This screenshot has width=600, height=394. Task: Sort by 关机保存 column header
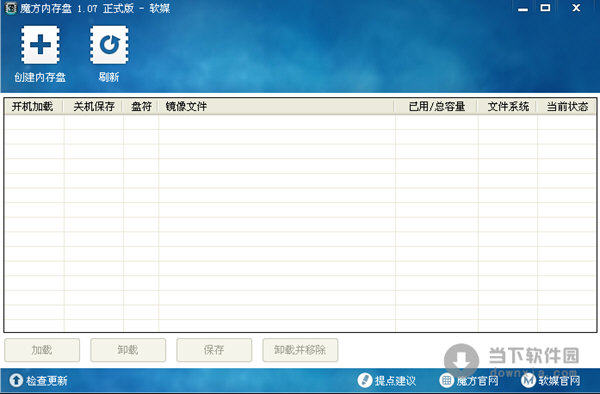pyautogui.click(x=93, y=106)
